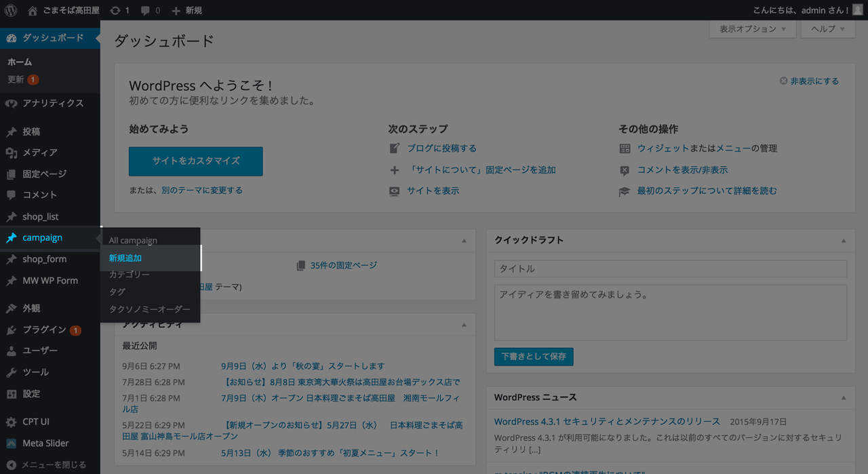Click the 投稿 pushpin icon in sidebar

pyautogui.click(x=11, y=132)
